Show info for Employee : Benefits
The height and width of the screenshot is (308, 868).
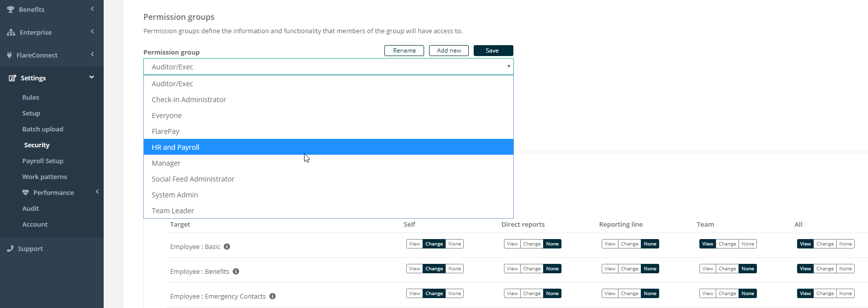[236, 271]
